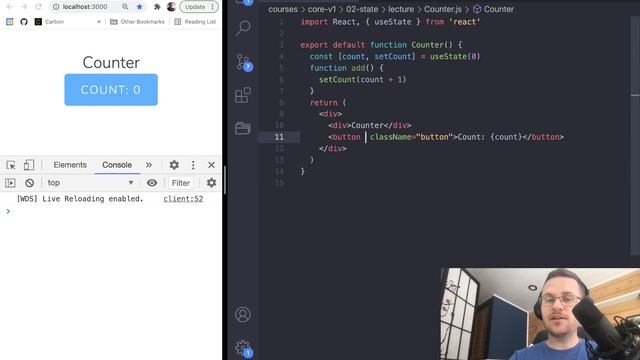Screen dimensions: 640x360
Task: Click the 'react' string on line 1
Action: (x=464, y=22)
